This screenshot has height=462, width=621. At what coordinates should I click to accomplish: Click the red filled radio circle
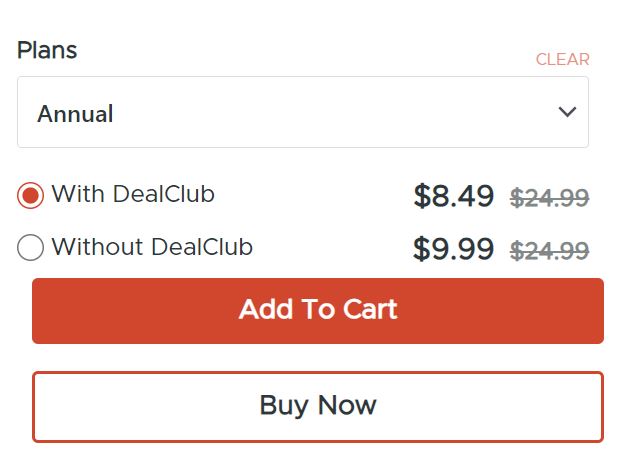[x=31, y=195]
